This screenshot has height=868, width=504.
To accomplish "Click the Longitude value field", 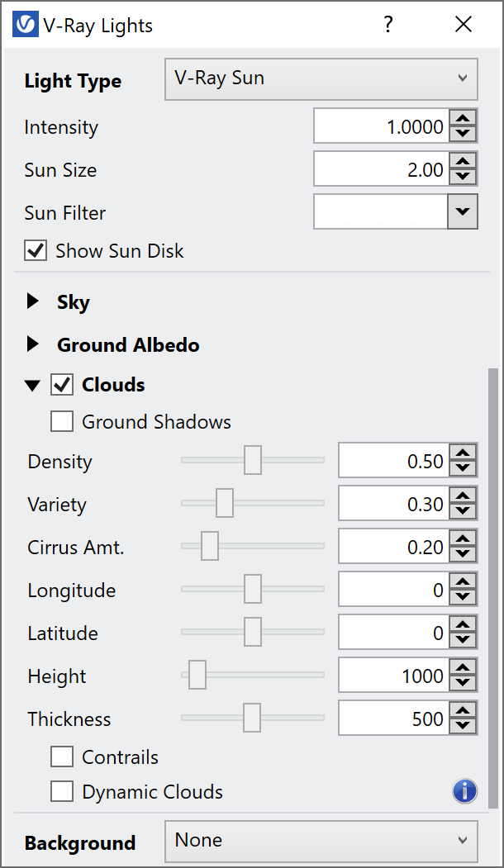I will 394,589.
